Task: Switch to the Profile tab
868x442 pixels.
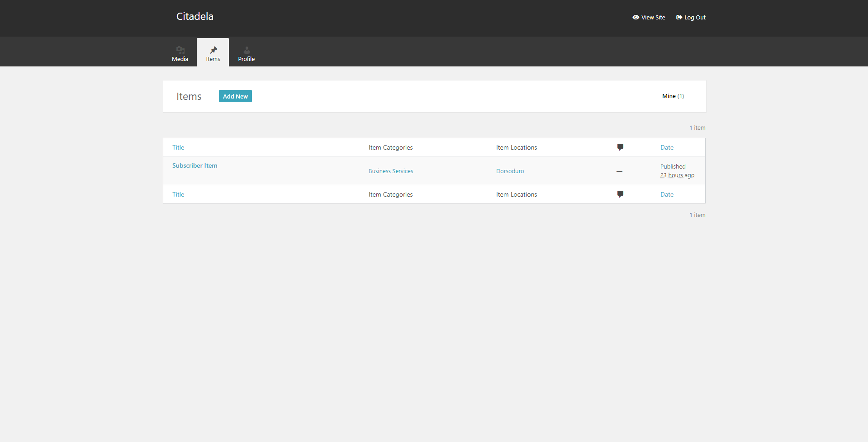Action: tap(247, 52)
